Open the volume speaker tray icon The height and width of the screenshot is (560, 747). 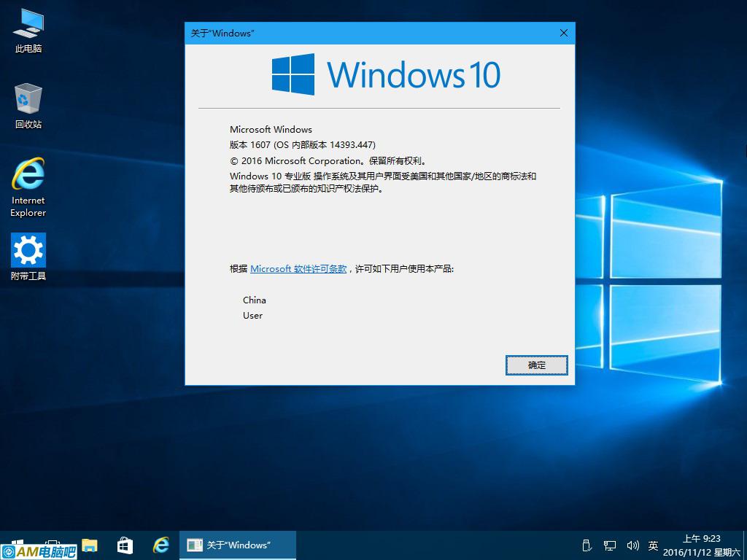pos(632,545)
